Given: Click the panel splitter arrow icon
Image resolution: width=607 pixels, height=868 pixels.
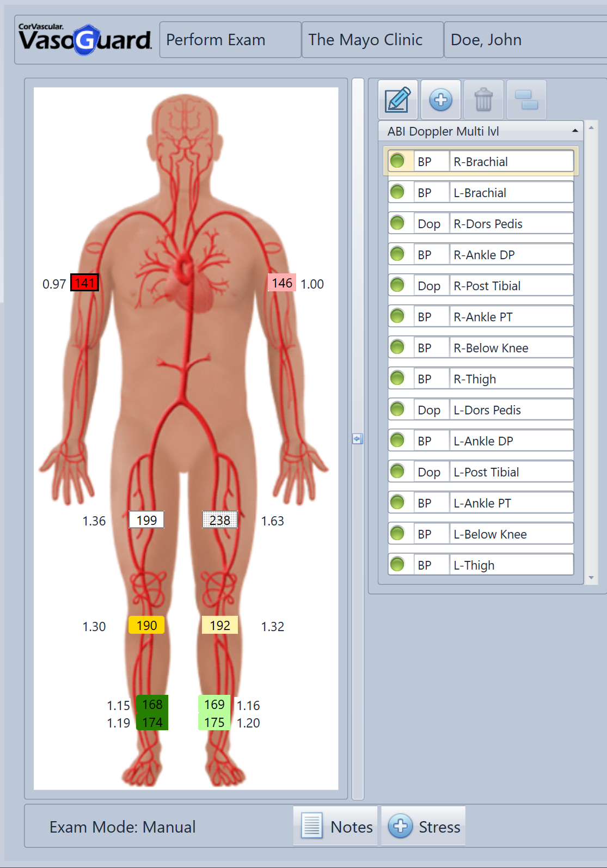Looking at the screenshot, I should click(x=357, y=438).
